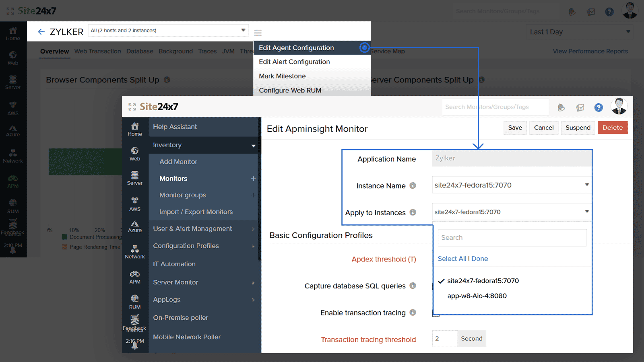This screenshot has height=362, width=644.
Task: Show info for Capture database SQL queries
Action: 413,286
